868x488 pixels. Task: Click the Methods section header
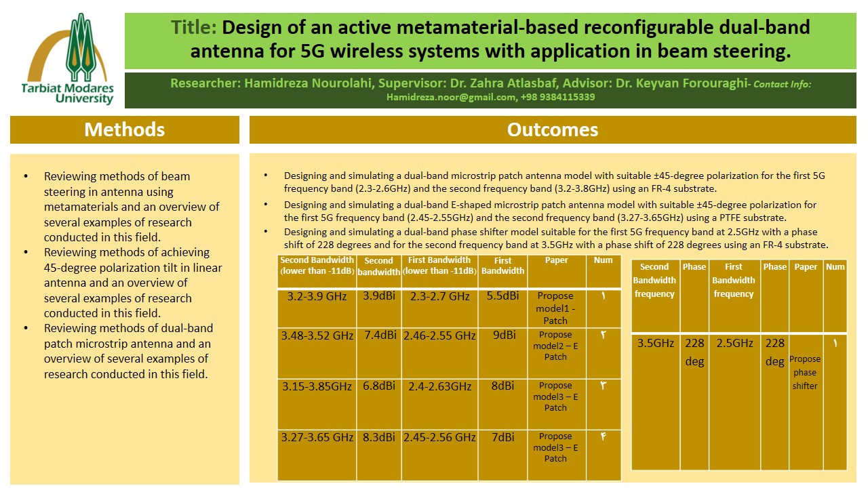pos(124,129)
